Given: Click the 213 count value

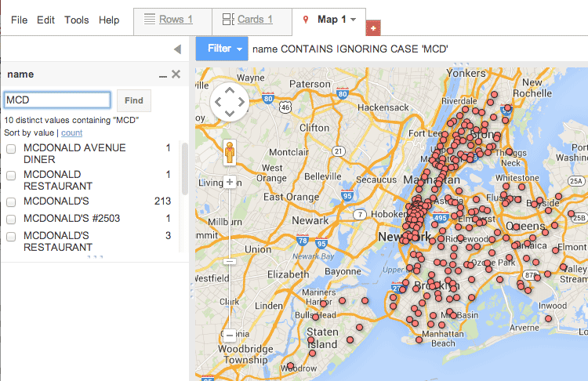Looking at the screenshot, I should (x=163, y=201).
